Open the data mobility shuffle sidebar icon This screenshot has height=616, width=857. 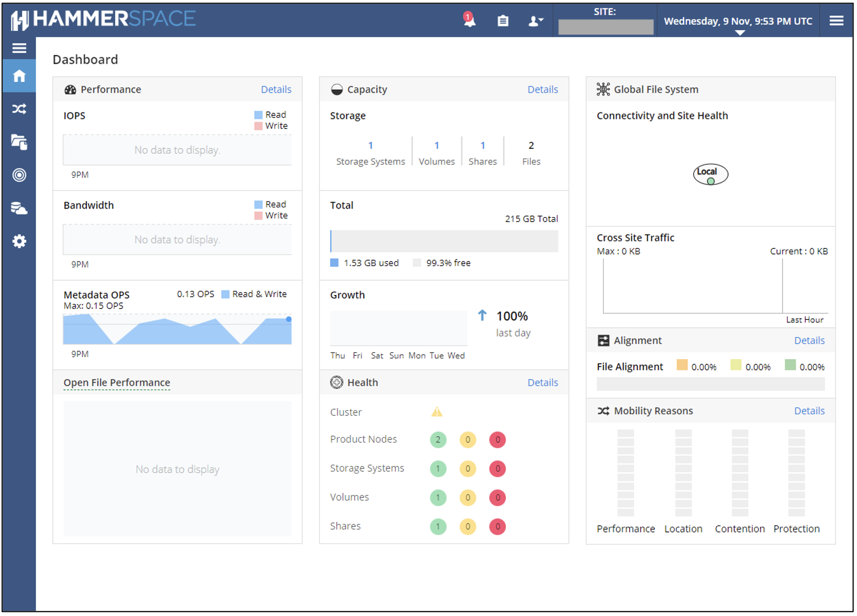coord(19,109)
